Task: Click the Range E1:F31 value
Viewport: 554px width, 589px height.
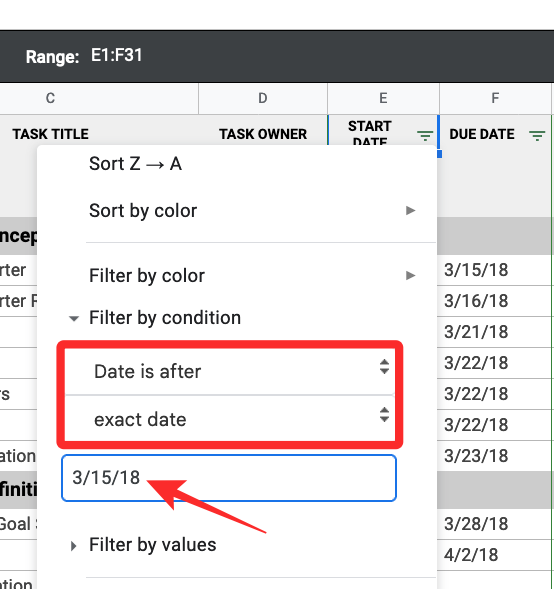Action: click(x=116, y=56)
